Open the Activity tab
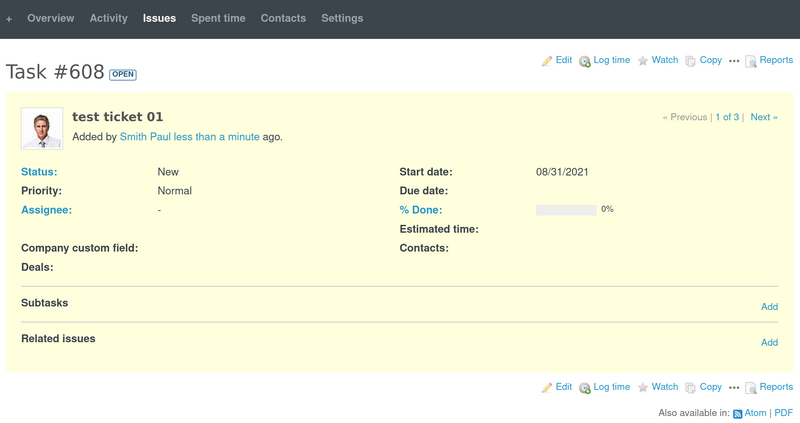Viewport: 800px width, 423px height. point(108,18)
